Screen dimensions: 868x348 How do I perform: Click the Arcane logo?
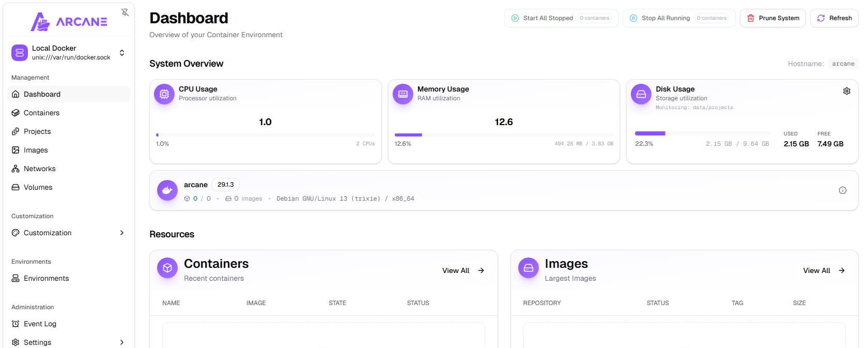click(69, 22)
